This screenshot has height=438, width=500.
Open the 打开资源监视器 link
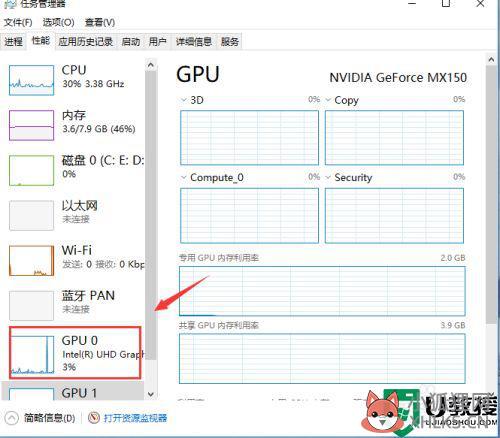[135, 418]
